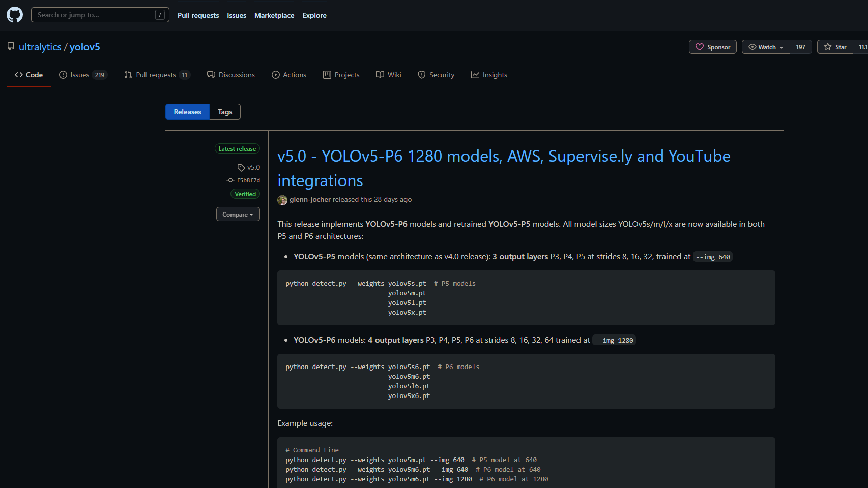Open the yolov5 repository link

pos(84,47)
